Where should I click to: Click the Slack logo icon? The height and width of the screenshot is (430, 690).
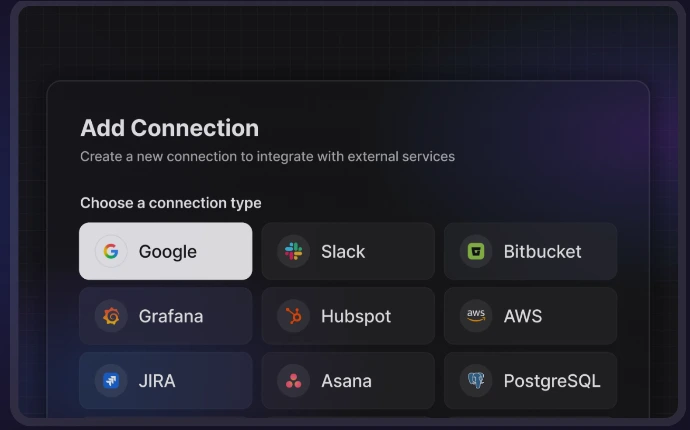point(293,251)
